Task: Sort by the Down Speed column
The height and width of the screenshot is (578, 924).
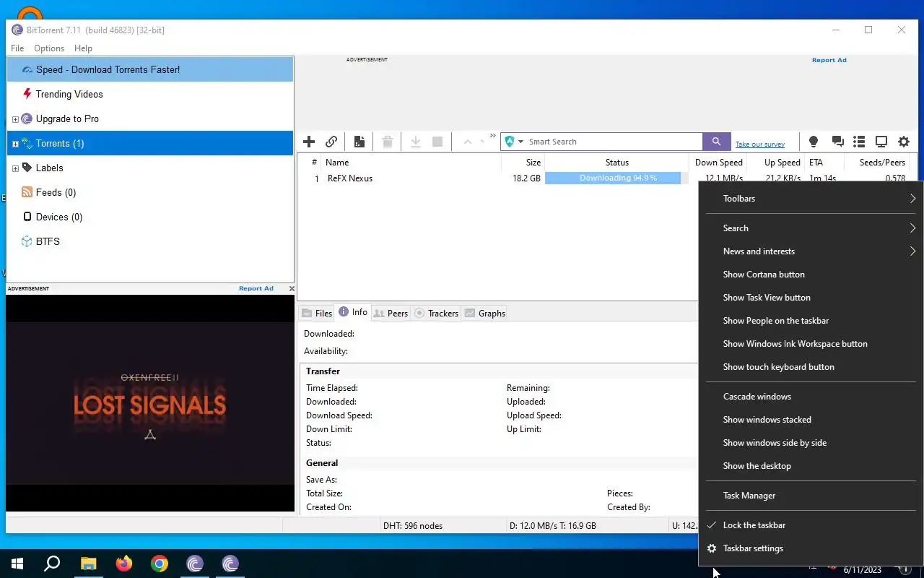Action: 718,163
